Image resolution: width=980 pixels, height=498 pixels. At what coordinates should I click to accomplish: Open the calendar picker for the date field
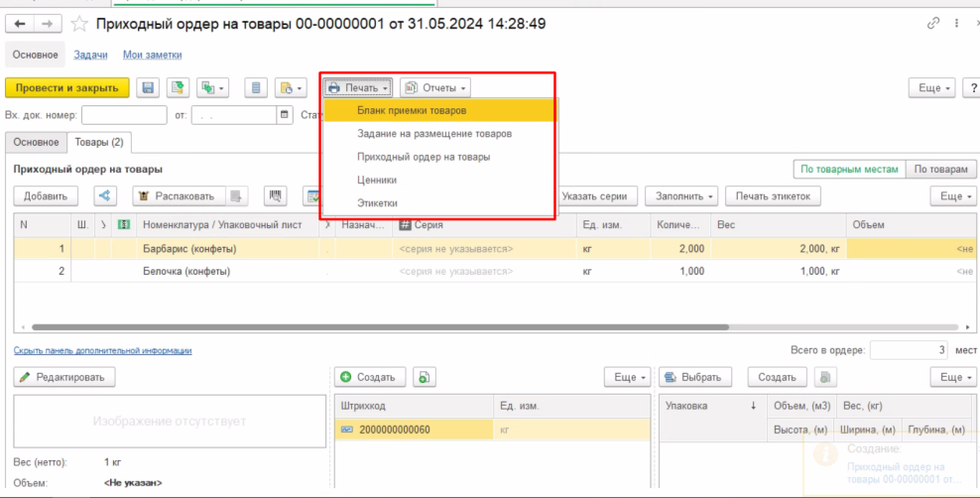pos(285,115)
